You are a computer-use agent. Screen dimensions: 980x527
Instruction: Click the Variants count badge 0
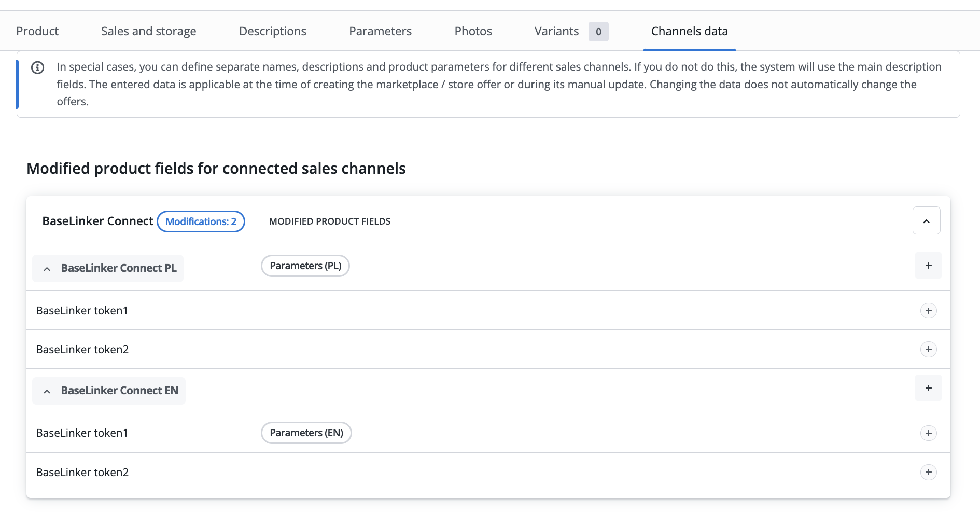pyautogui.click(x=598, y=32)
